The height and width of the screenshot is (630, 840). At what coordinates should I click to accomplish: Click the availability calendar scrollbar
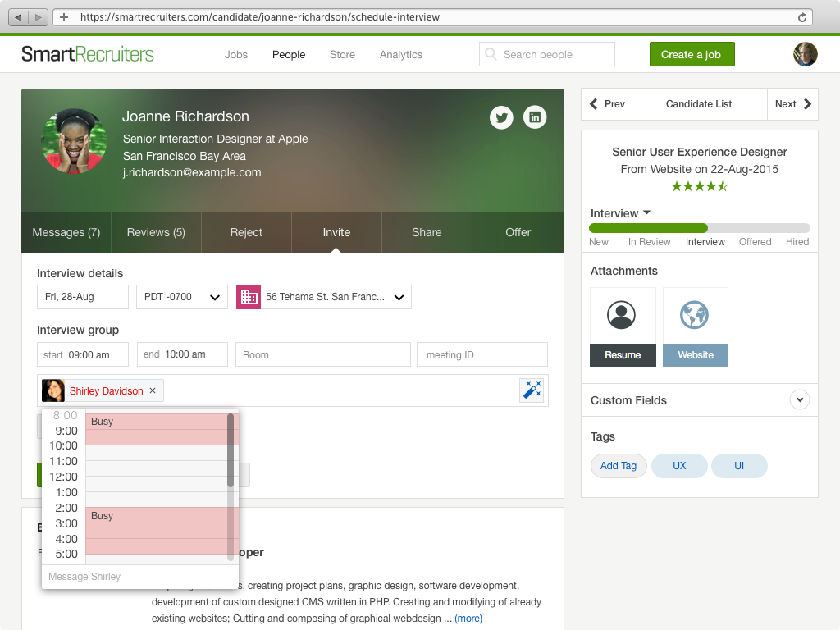pyautogui.click(x=231, y=450)
